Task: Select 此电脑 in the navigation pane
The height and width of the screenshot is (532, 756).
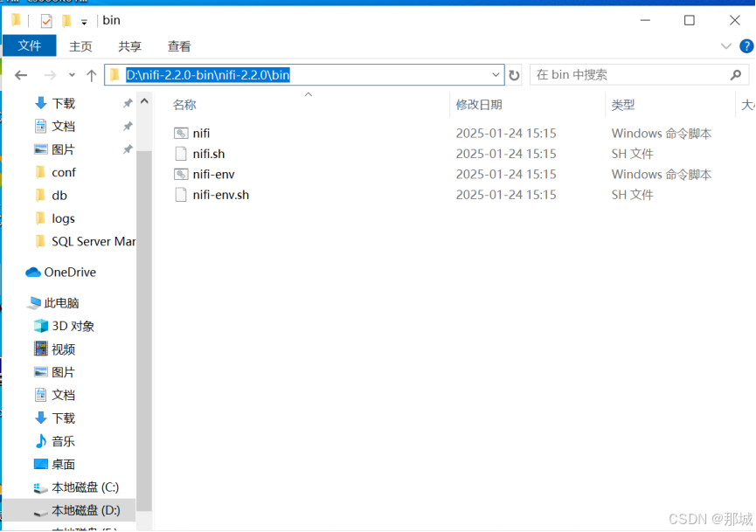Action: click(61, 303)
